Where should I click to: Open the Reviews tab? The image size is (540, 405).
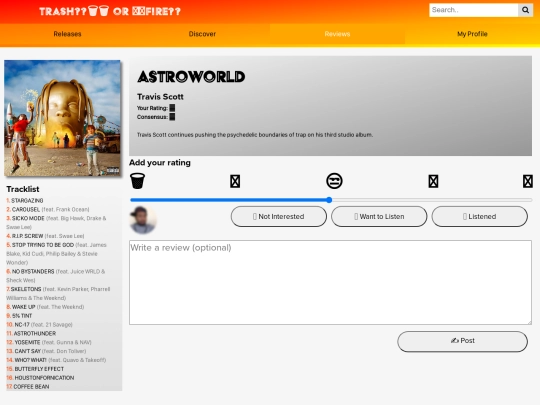pos(338,34)
